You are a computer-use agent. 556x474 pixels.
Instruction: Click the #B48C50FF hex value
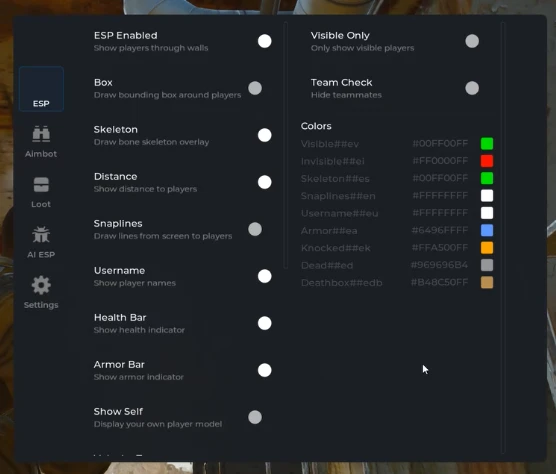439,283
